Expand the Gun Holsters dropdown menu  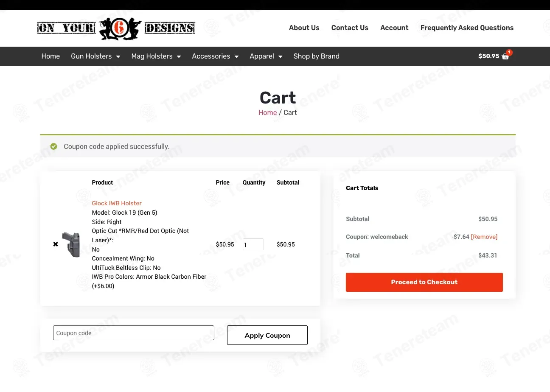coord(95,56)
